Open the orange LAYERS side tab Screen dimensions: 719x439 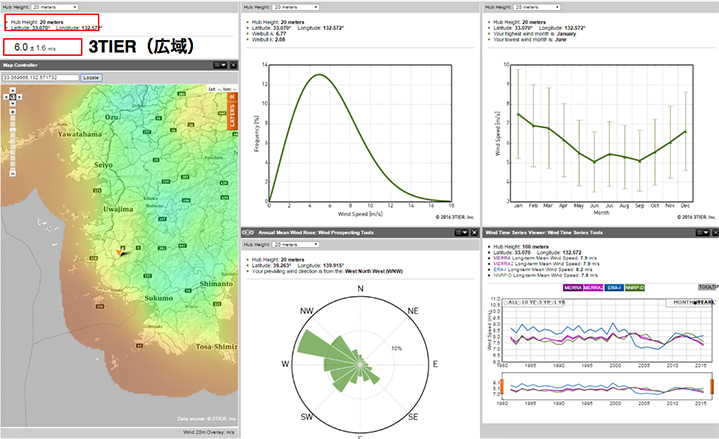click(x=232, y=116)
